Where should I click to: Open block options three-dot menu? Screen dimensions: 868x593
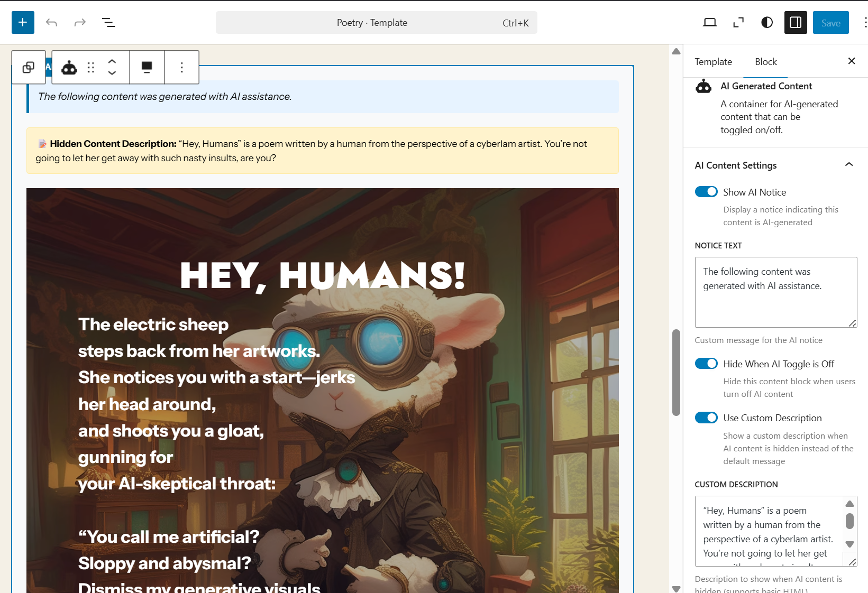pos(182,68)
